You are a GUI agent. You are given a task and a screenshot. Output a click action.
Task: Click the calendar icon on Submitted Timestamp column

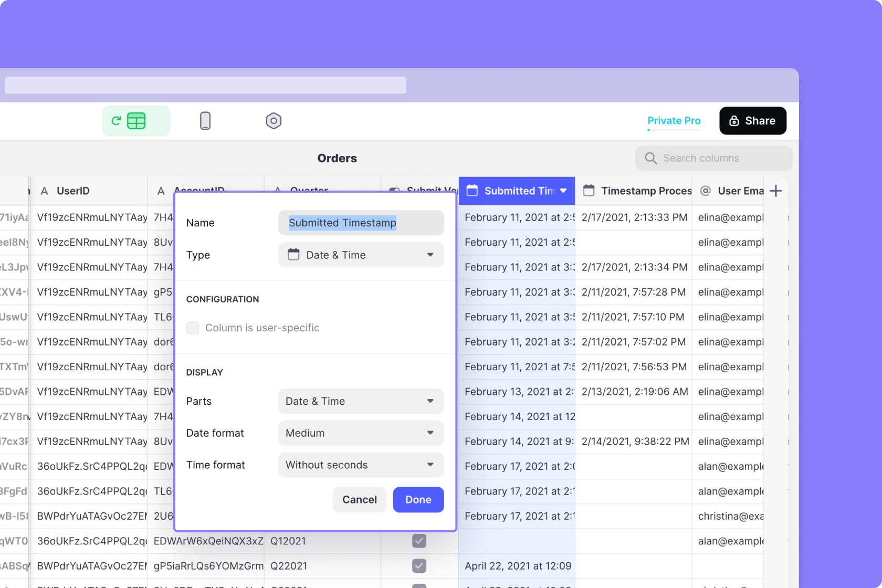coord(472,191)
